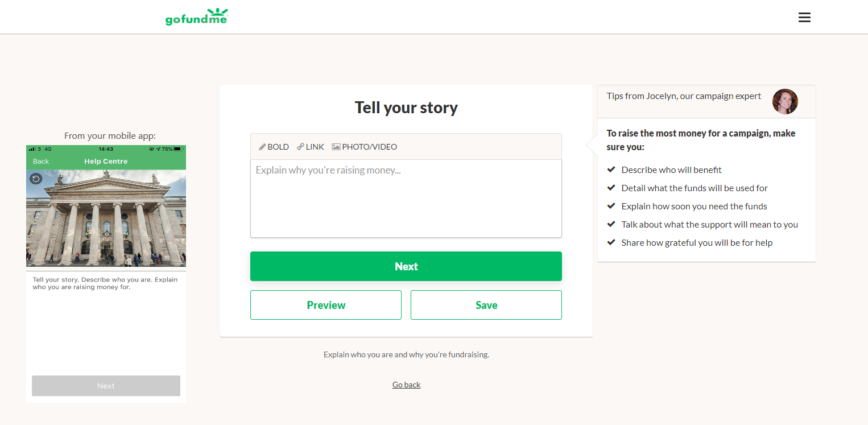Click Jocelyn's avatar photo
The width and height of the screenshot is (868, 425).
pyautogui.click(x=785, y=101)
